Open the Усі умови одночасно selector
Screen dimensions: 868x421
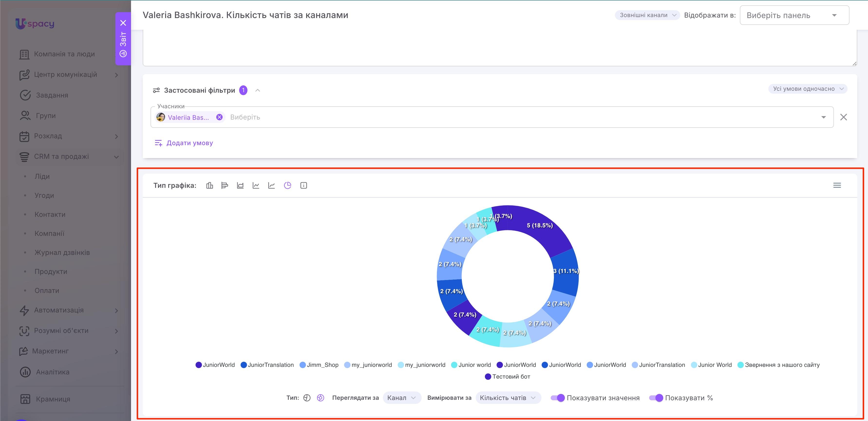[807, 89]
